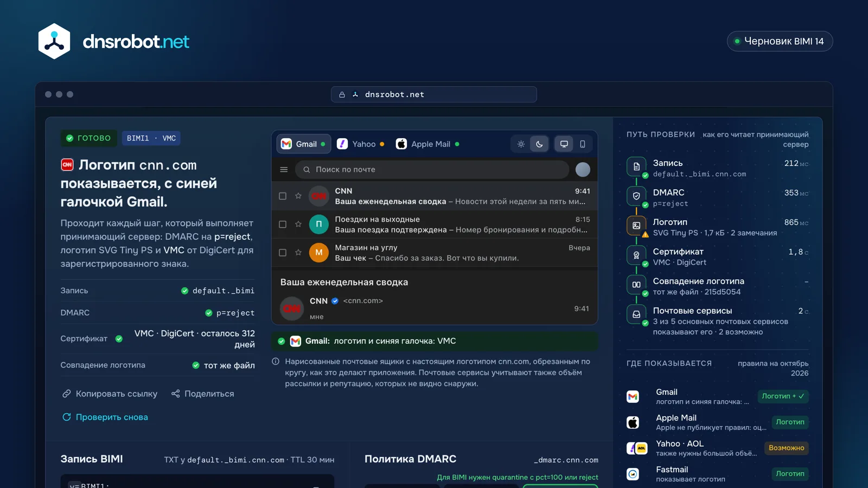Click Копировать ссылку
This screenshot has width=868, height=488.
click(110, 394)
